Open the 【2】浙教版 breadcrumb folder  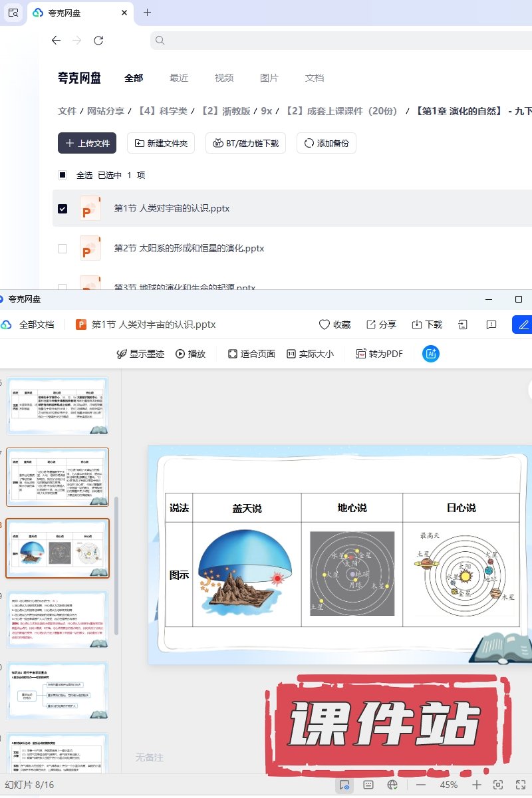click(226, 111)
